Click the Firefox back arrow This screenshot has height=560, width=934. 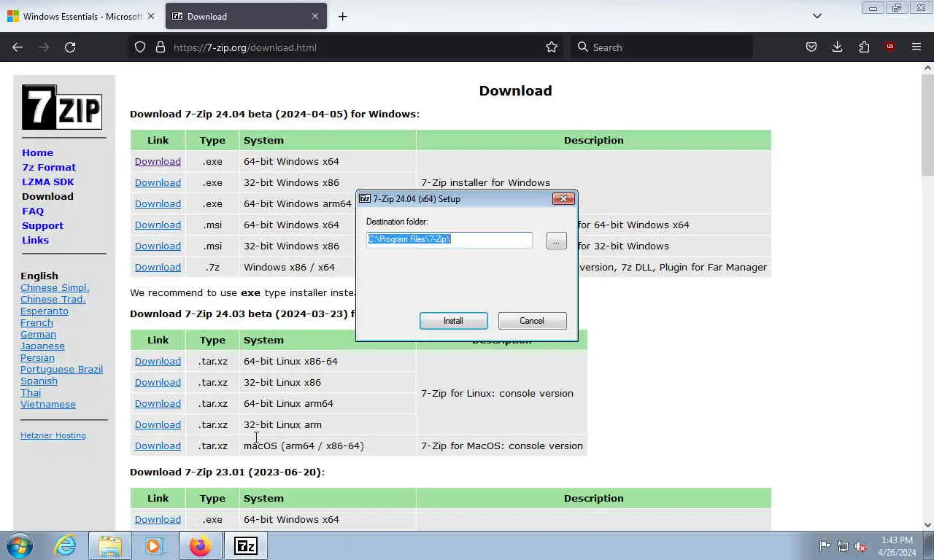coord(18,47)
